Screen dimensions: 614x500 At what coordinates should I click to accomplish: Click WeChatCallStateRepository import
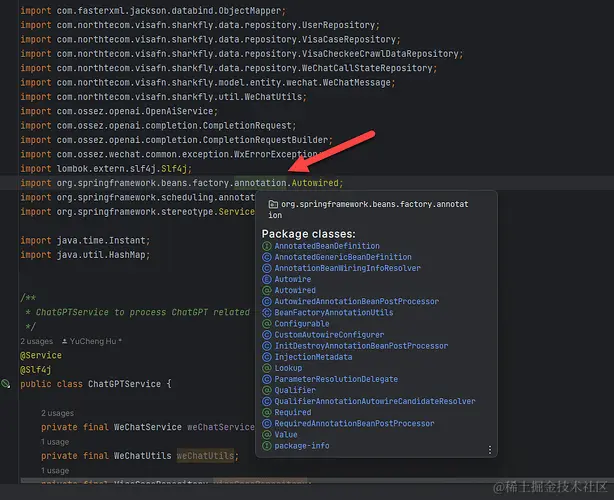point(367,68)
